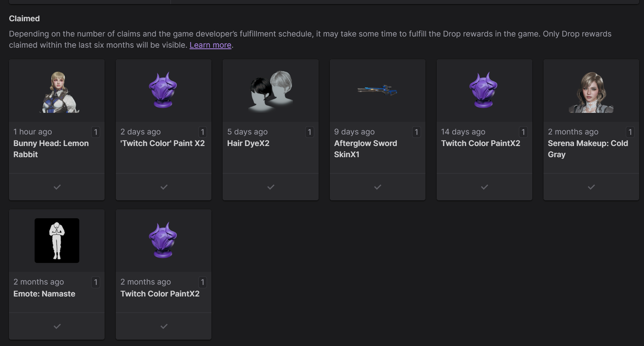
Task: Click the title 'Twitch Color' Paint X2
Action: pyautogui.click(x=163, y=143)
